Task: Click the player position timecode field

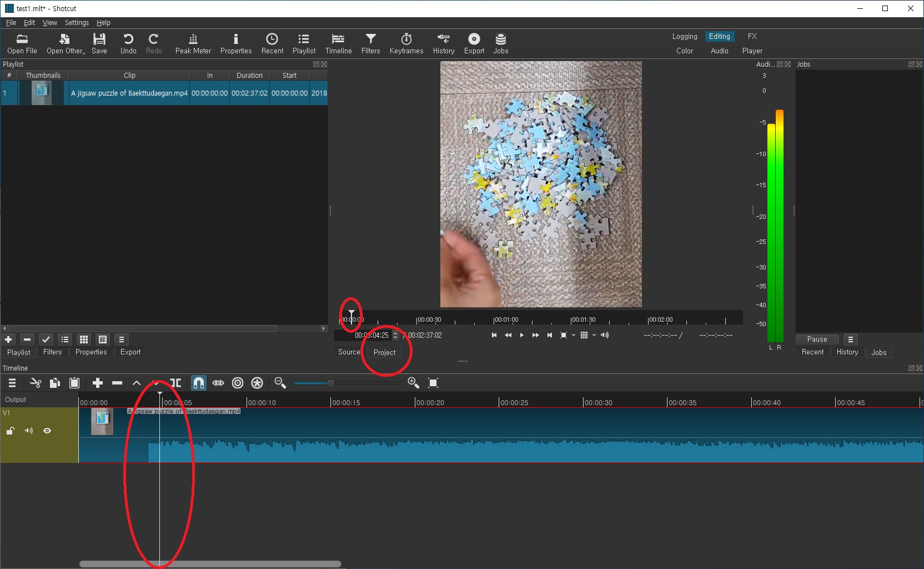Action: tap(366, 335)
